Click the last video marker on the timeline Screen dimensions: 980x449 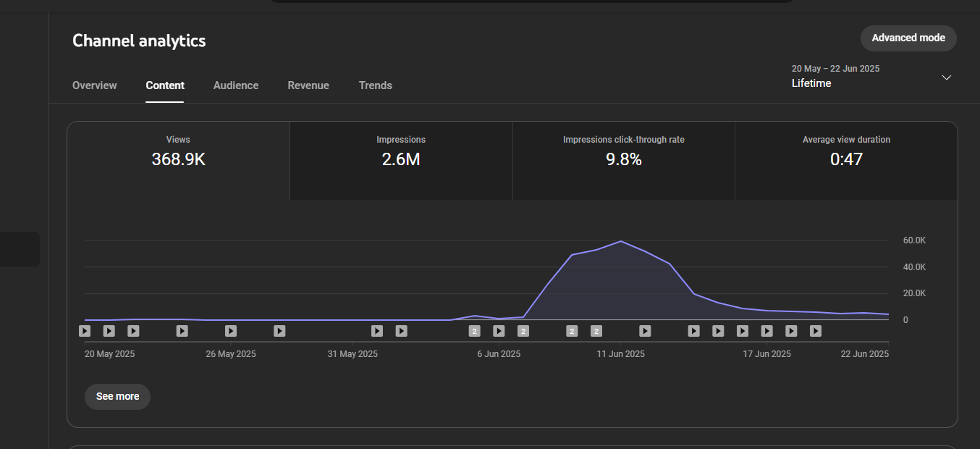(x=816, y=331)
